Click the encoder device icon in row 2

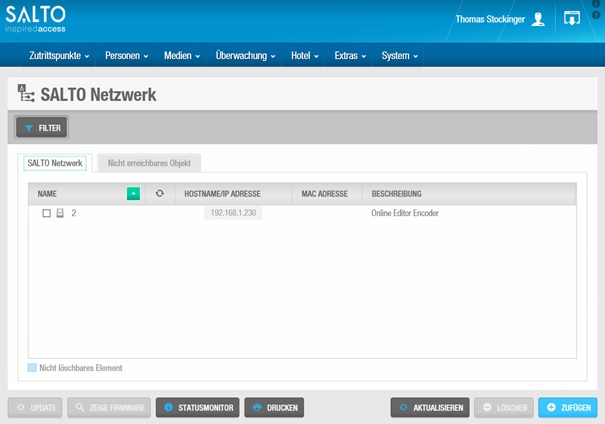pos(60,213)
